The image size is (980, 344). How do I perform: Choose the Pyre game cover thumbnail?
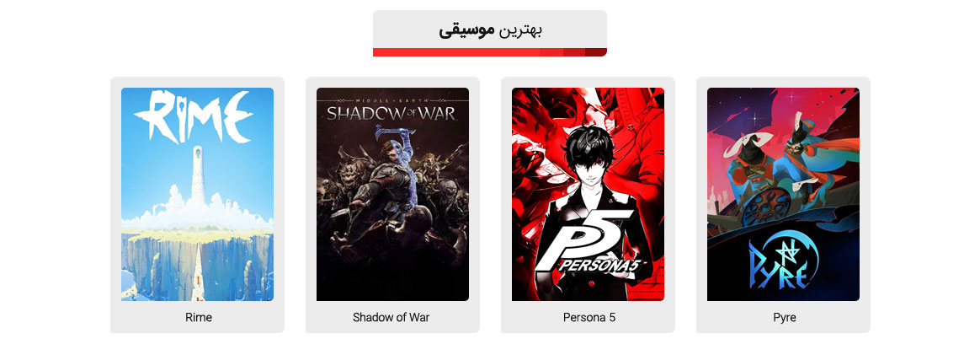(783, 194)
